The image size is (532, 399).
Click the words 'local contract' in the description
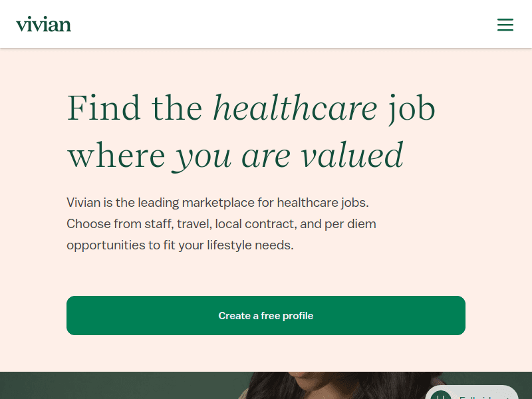257,223
